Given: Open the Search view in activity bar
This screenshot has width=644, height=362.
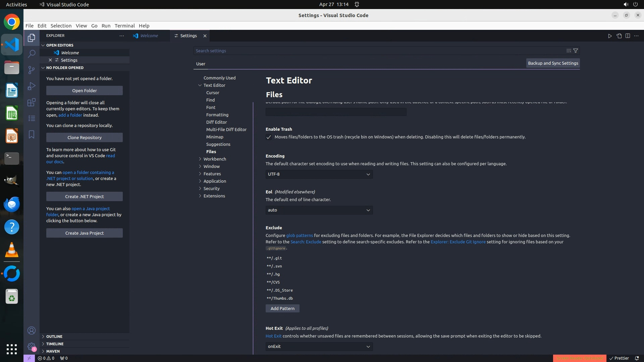Looking at the screenshot, I should (31, 54).
